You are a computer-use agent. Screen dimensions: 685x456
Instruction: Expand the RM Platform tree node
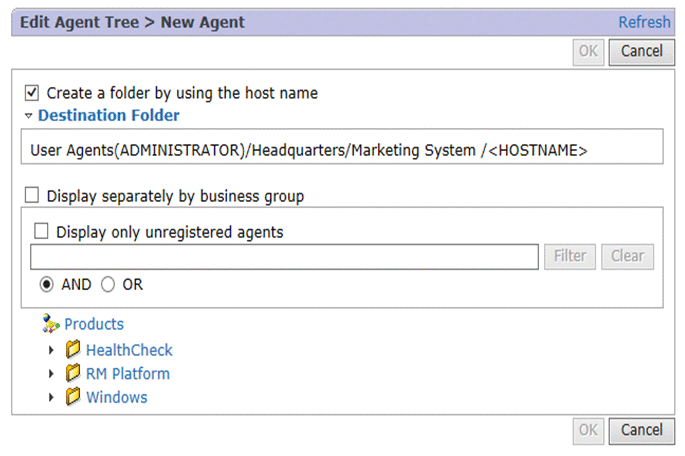coord(53,374)
